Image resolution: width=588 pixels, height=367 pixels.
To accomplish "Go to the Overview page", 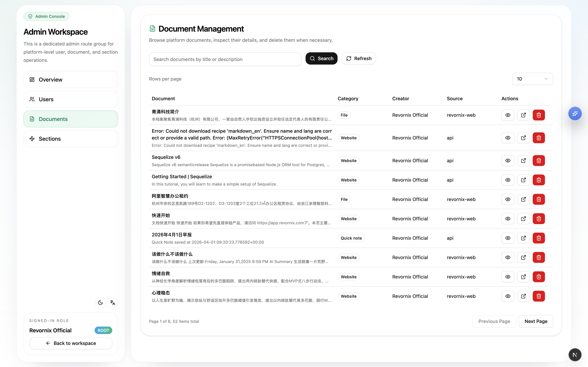I will coord(71,80).
